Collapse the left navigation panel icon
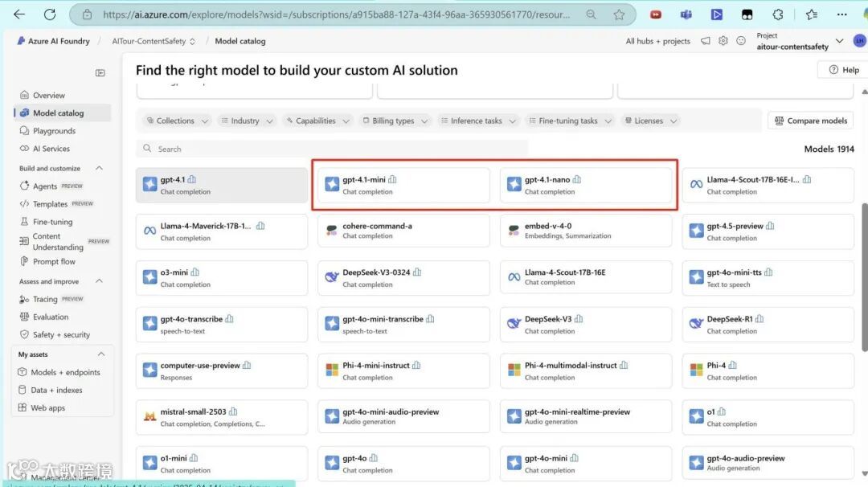Screen dimensions: 868x487 tap(100, 73)
